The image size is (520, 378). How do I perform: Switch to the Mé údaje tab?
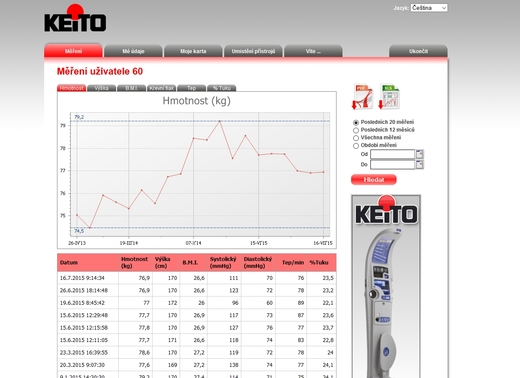133,51
